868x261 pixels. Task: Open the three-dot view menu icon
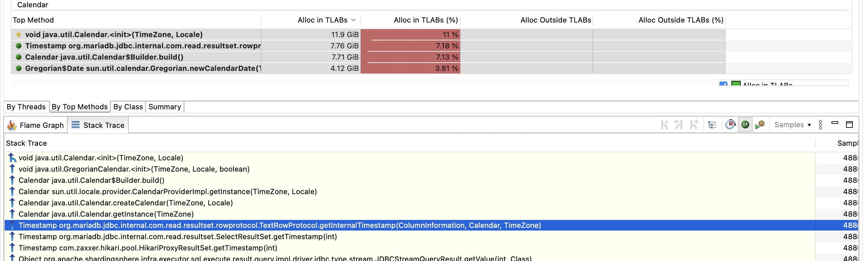(820, 125)
